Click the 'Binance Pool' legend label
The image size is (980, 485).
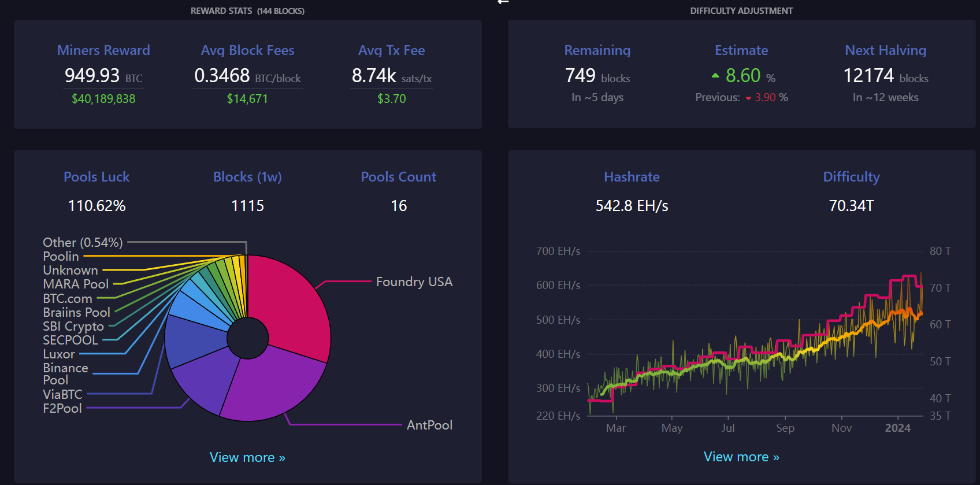(x=65, y=373)
